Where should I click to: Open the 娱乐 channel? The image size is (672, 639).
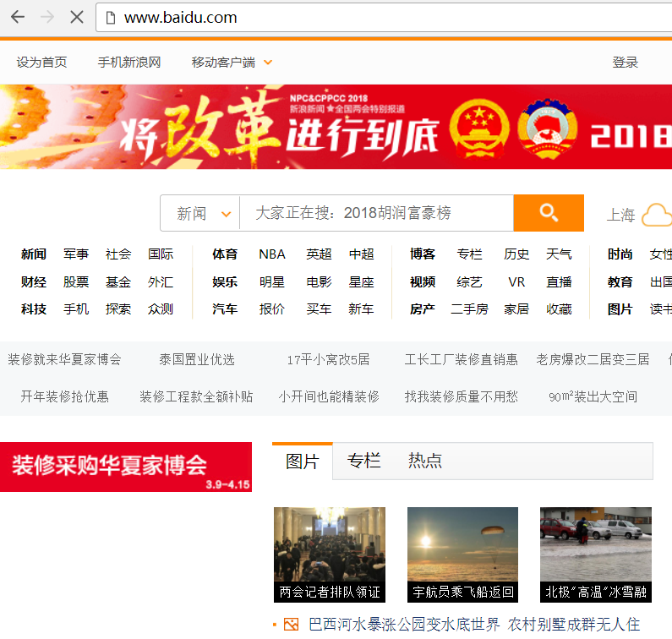pyautogui.click(x=225, y=282)
